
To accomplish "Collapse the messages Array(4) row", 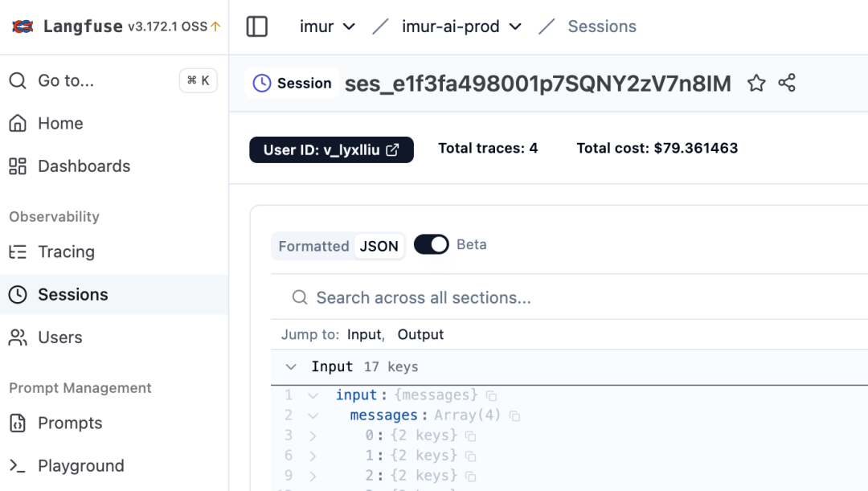I will click(x=313, y=415).
